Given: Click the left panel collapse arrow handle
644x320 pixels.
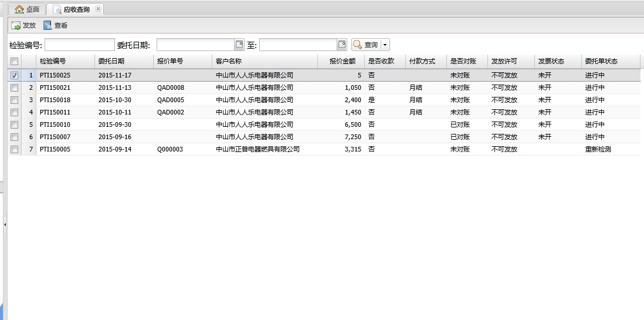Looking at the screenshot, I should coord(5,224).
